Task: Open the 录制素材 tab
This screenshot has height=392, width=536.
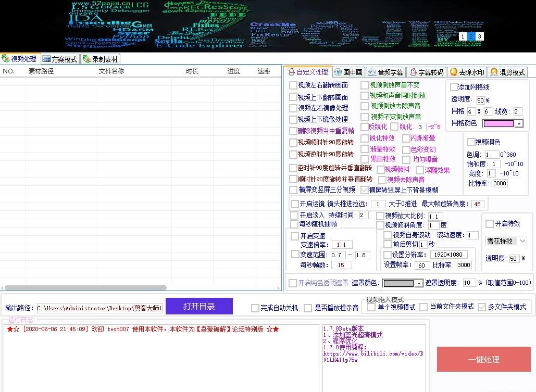Action: pyautogui.click(x=101, y=59)
